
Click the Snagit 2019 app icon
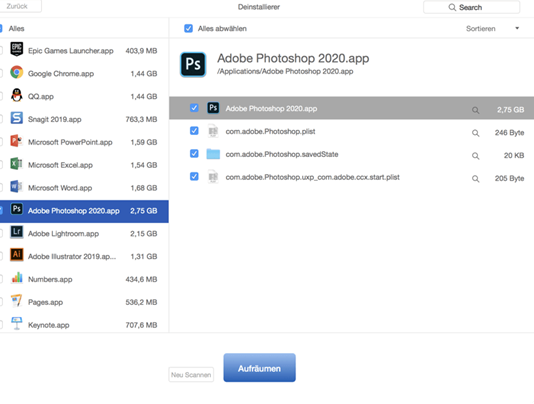(x=17, y=118)
